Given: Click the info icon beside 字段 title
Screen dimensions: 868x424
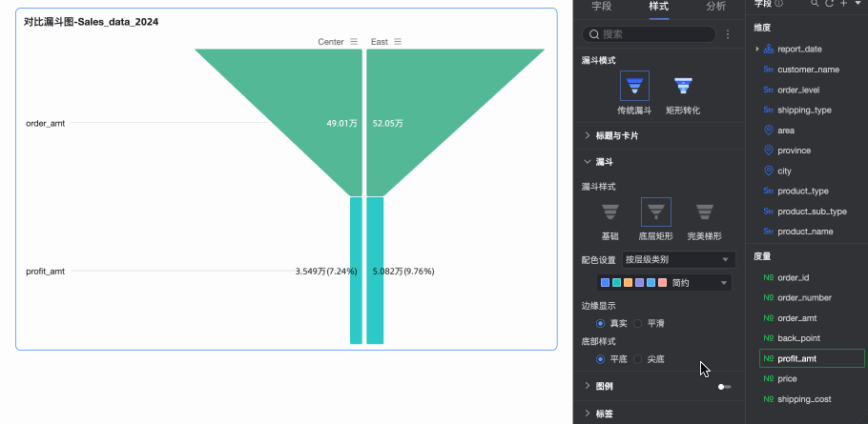Looking at the screenshot, I should [x=779, y=3].
